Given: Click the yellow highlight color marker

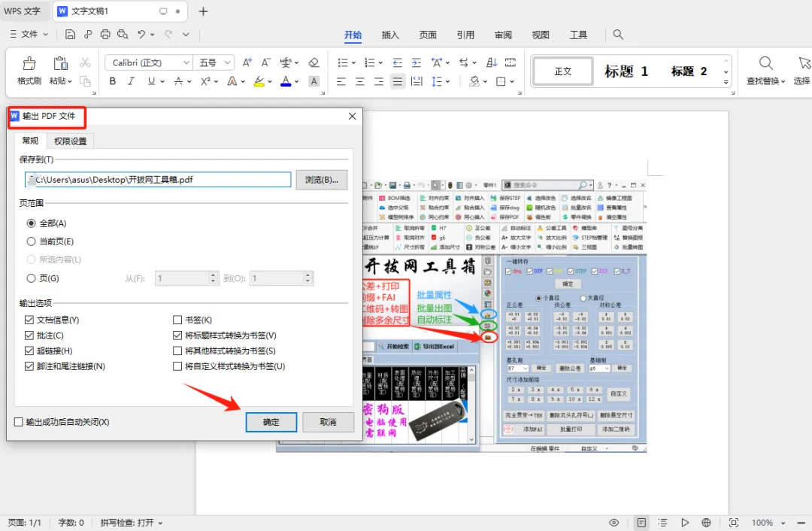Looking at the screenshot, I should (x=259, y=81).
